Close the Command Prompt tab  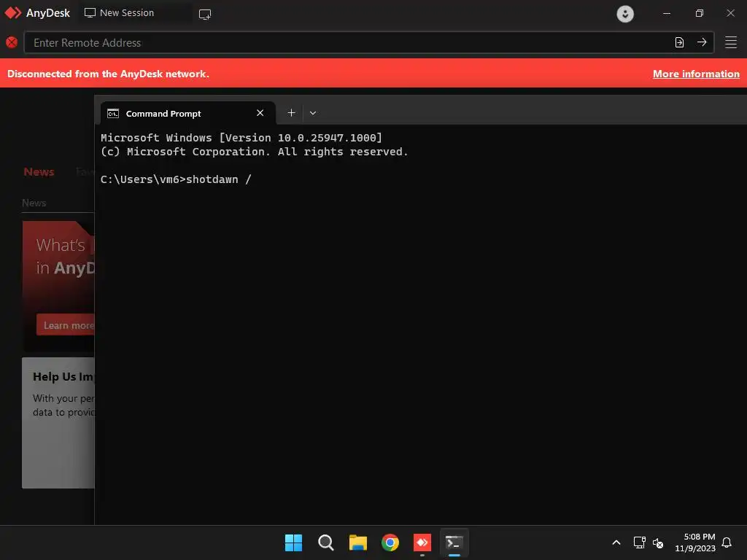click(x=260, y=113)
